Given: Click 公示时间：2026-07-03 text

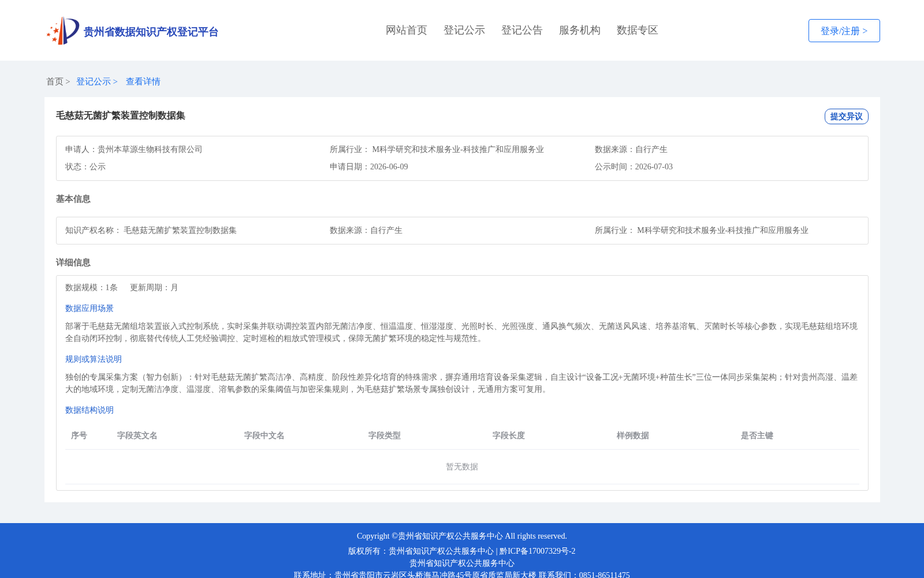Looking at the screenshot, I should 634,166.
